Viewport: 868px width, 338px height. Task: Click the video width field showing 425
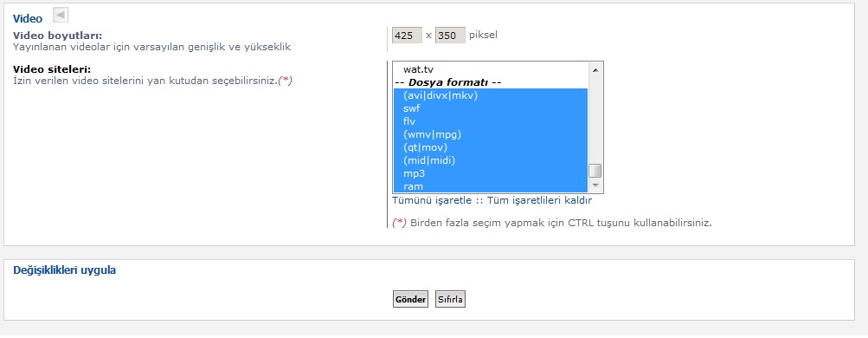coord(407,36)
